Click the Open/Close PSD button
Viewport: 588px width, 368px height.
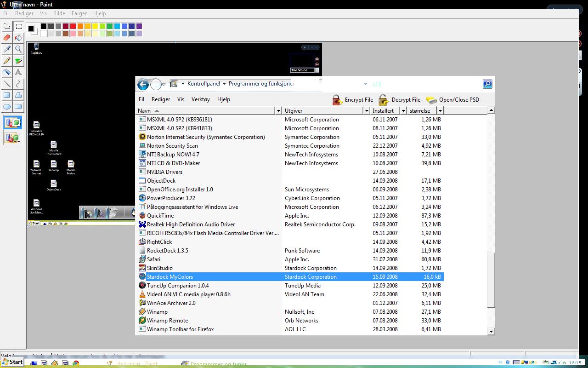pyautogui.click(x=452, y=100)
